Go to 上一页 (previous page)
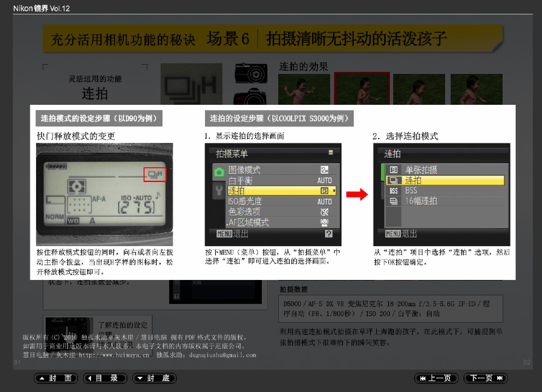542x392 pixels. (x=437, y=378)
